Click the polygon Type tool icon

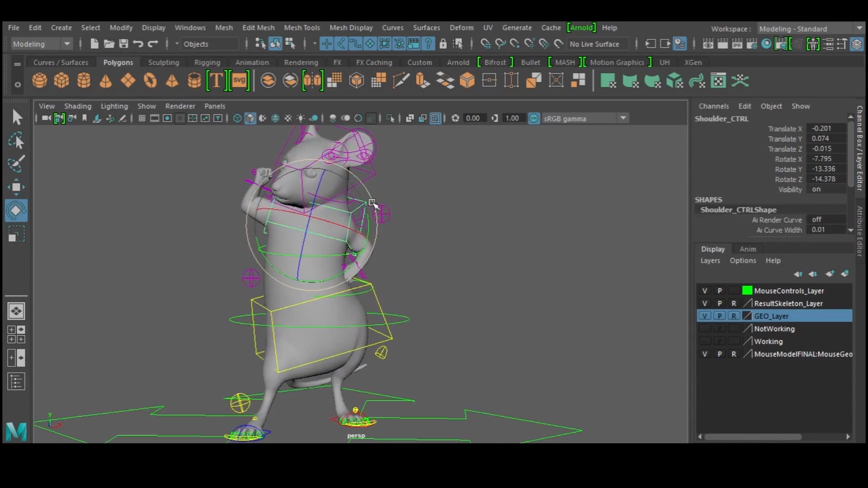click(216, 81)
